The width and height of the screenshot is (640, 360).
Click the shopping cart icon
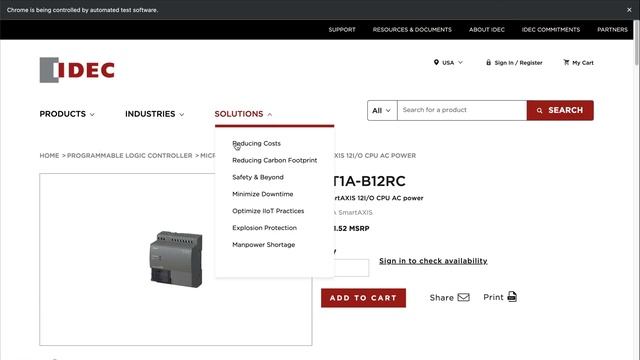(566, 62)
